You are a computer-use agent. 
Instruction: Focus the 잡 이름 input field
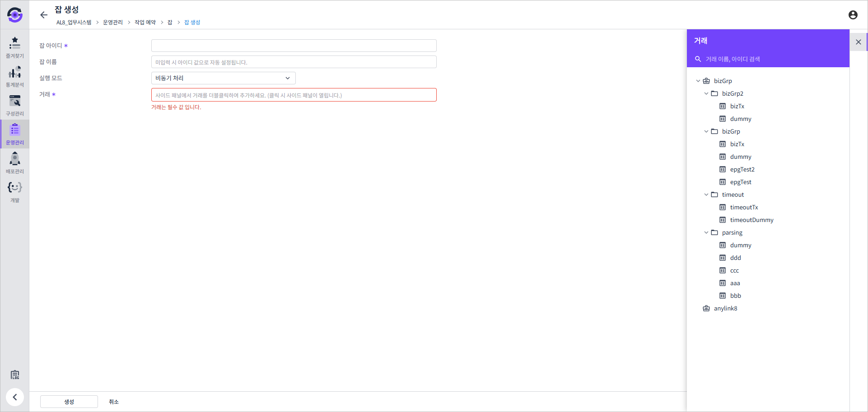coord(294,62)
